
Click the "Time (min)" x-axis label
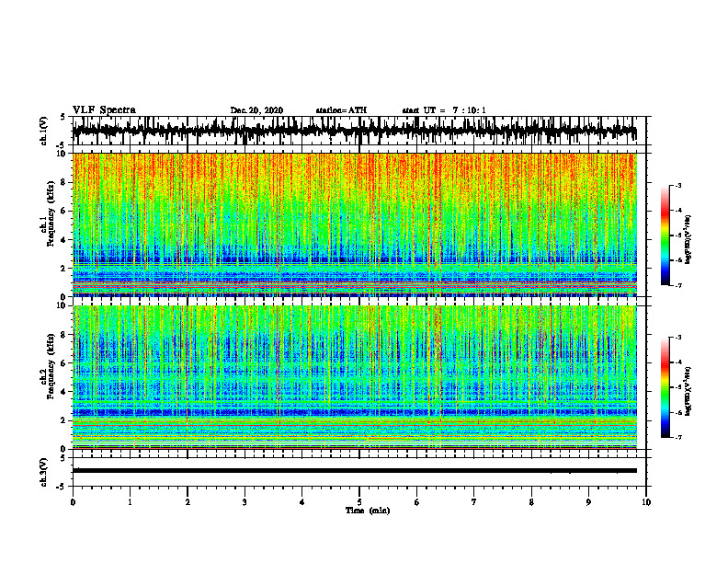(x=368, y=511)
